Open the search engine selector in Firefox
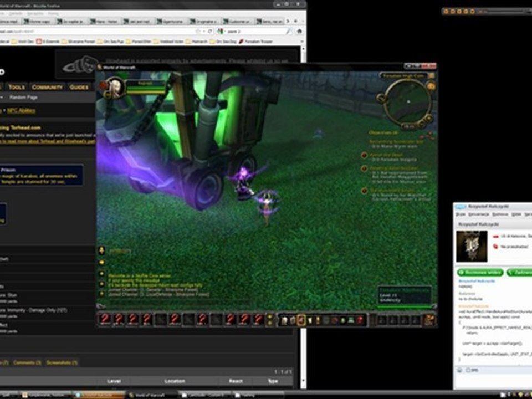Image resolution: width=532 pixels, height=399 pixels. [x=221, y=31]
